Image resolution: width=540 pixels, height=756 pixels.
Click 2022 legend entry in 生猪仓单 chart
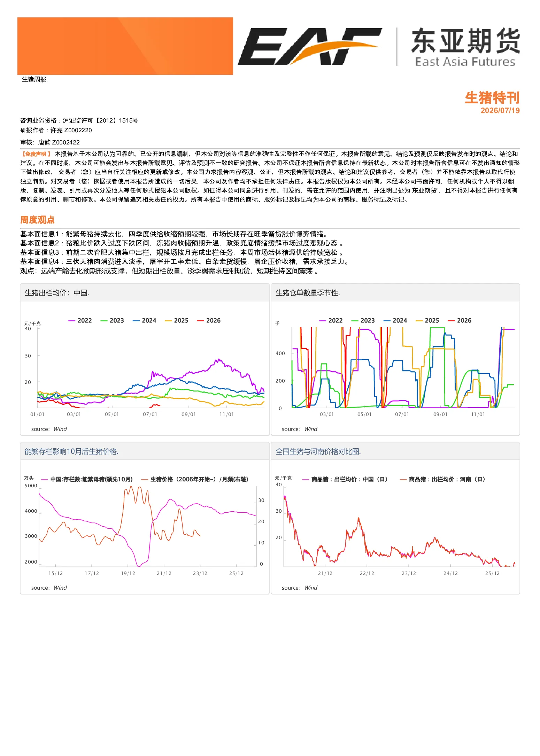point(331,321)
